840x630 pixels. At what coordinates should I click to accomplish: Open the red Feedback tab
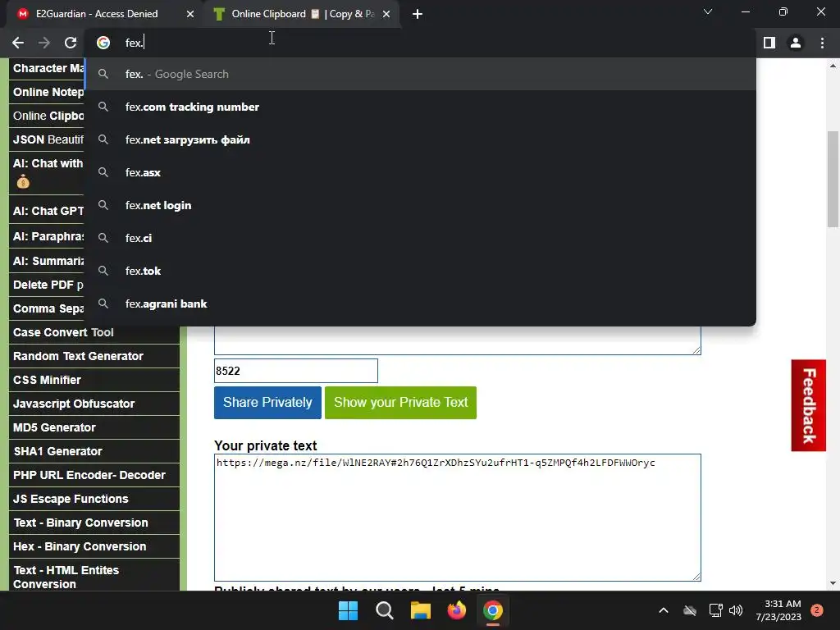tap(808, 405)
